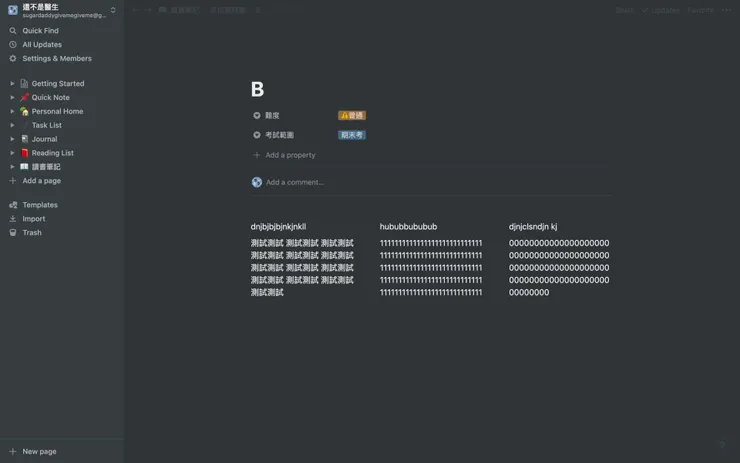Open the Quick Note page
Viewport: 740px width, 463px height.
[x=50, y=97]
